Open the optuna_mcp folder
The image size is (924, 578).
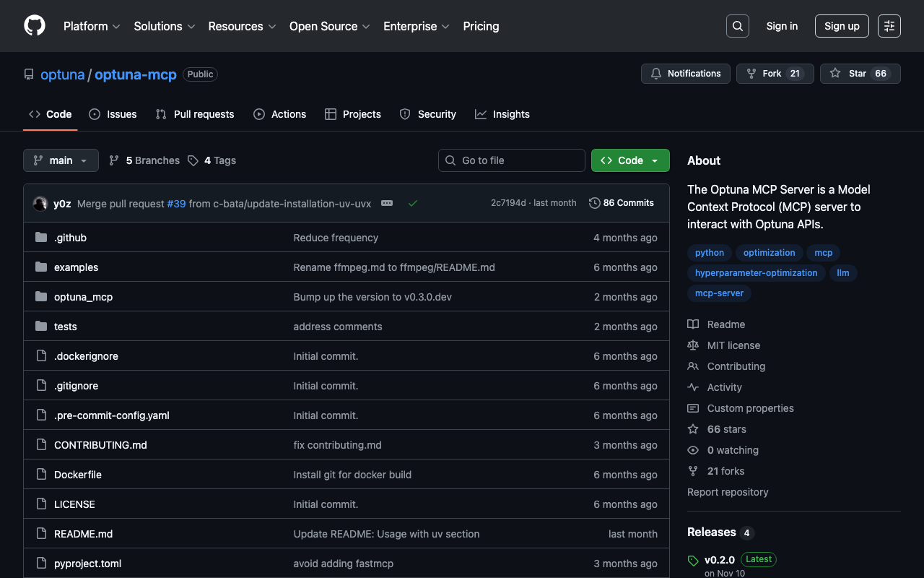[x=83, y=297]
